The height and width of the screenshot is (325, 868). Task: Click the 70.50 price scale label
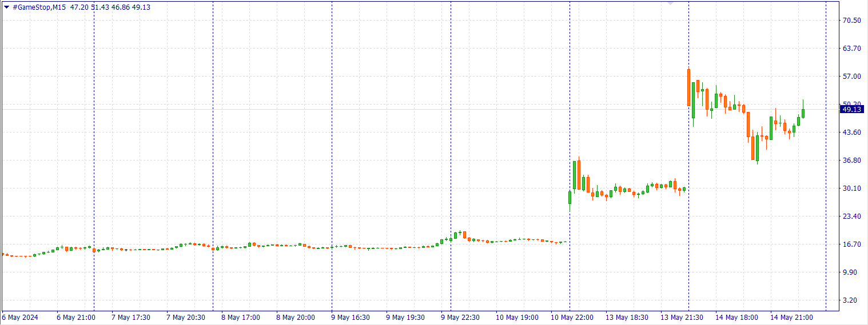(851, 21)
